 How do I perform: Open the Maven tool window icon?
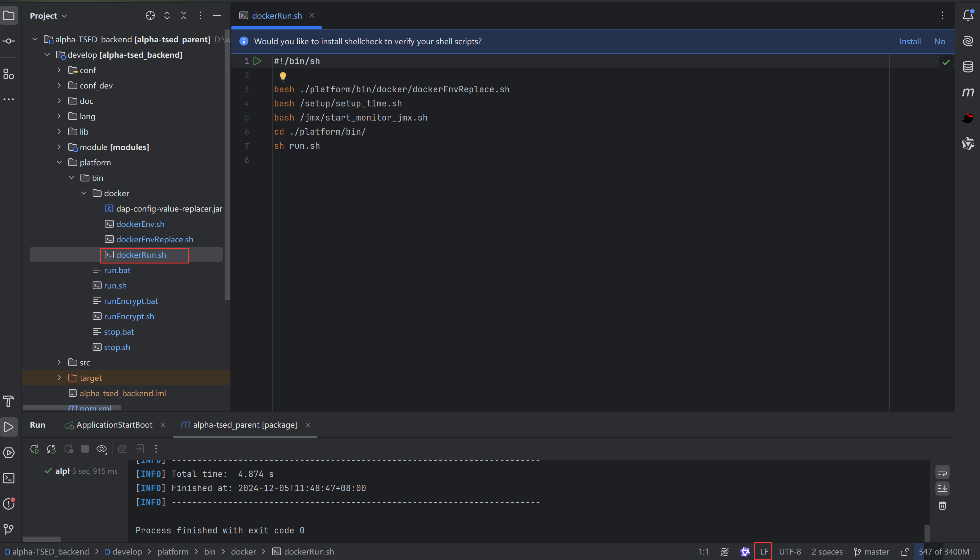968,92
